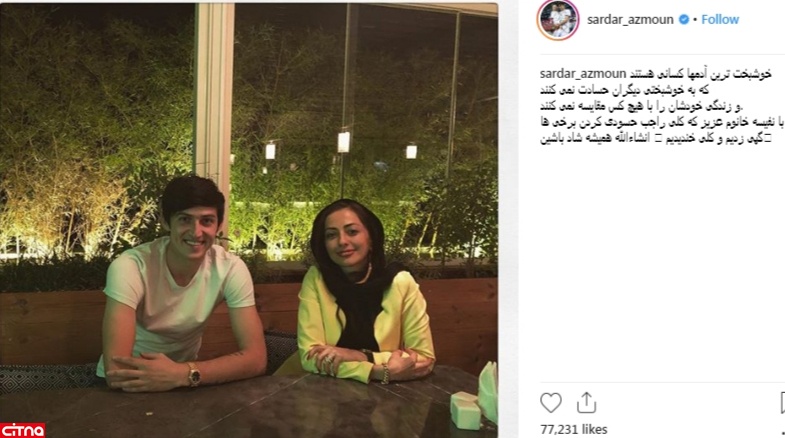Screen dimensions: 785x438
Task: Click sardar_azmoun username in the caption
Action: 583,74
